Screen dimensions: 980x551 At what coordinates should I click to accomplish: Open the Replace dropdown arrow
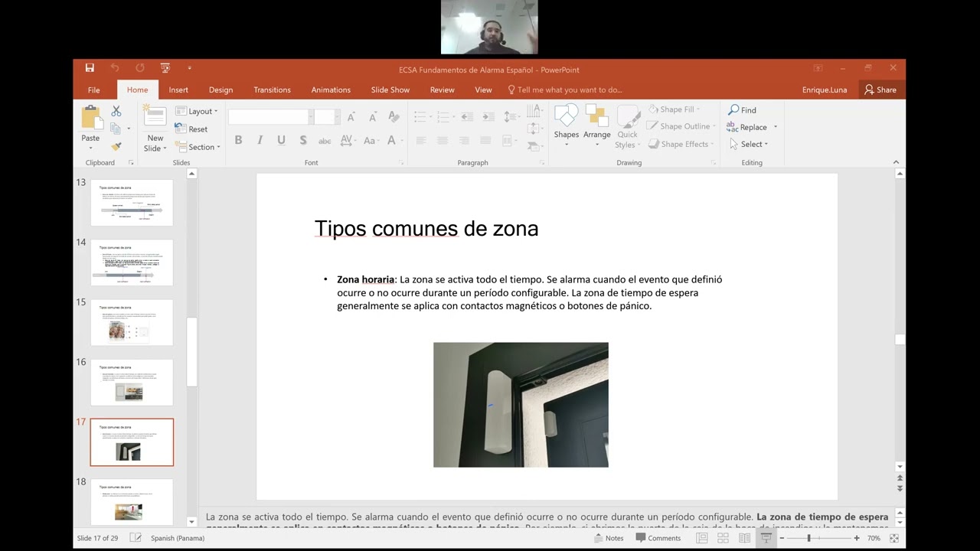click(x=775, y=127)
